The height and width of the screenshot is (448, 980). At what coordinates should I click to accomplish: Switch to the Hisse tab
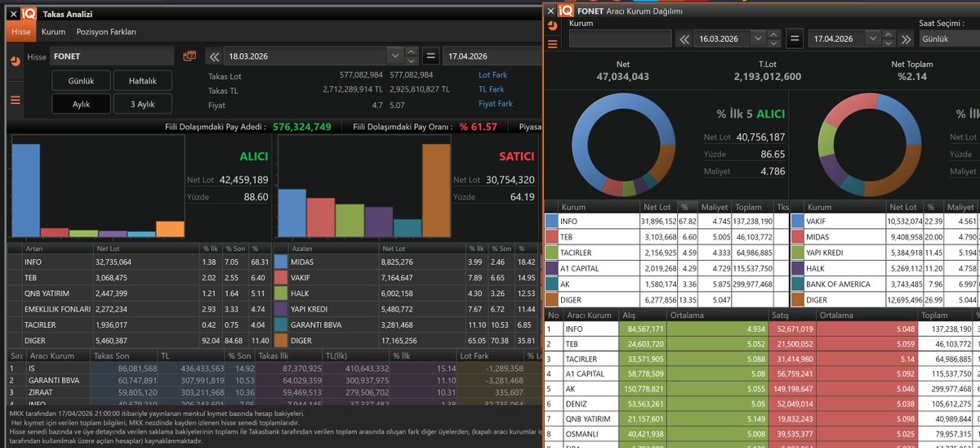[21, 32]
